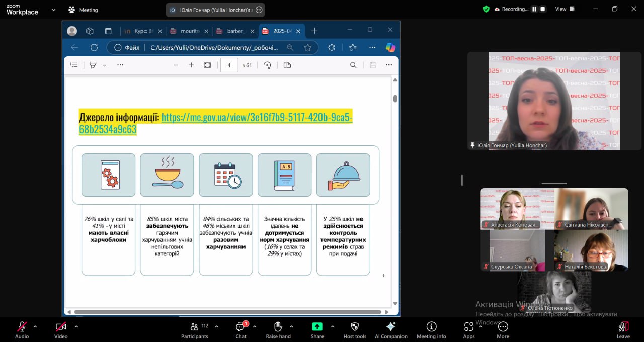
Task: Expand the Zoom Workplace dropdown arrow
Action: pyautogui.click(x=54, y=10)
